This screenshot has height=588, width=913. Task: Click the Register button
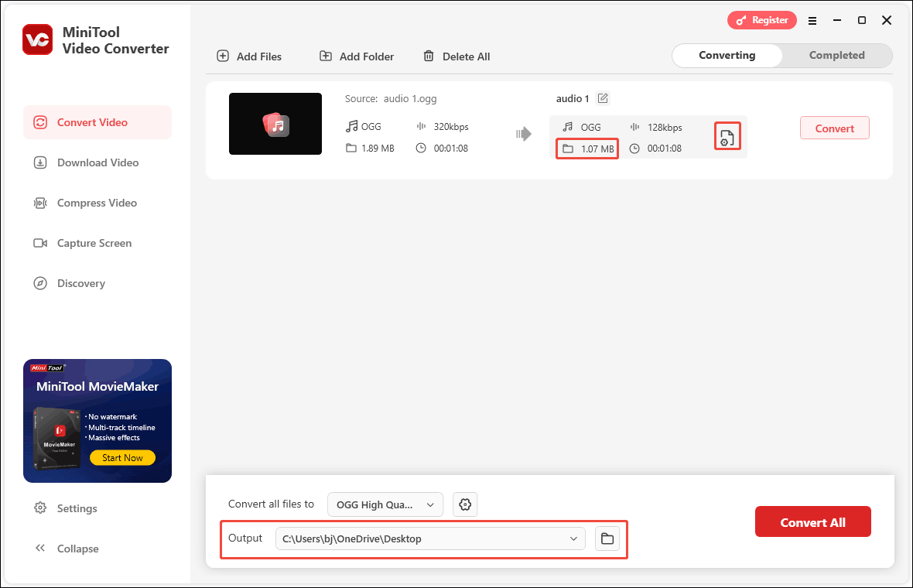[x=761, y=20]
